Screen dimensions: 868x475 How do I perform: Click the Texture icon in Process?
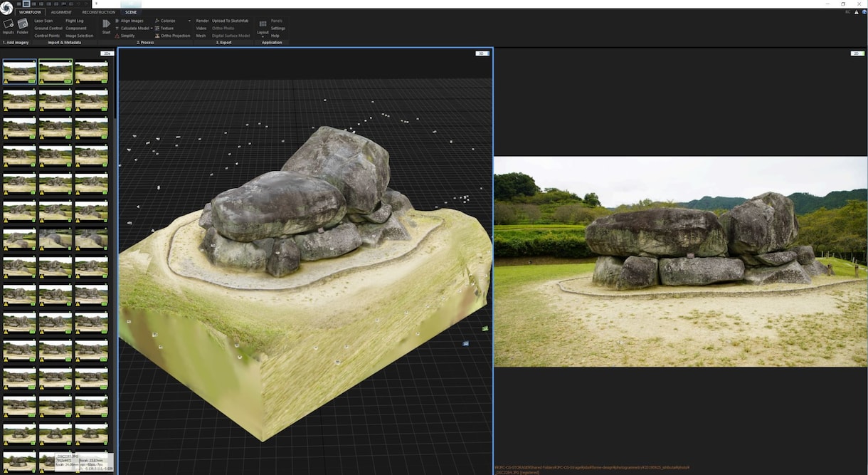[157, 28]
